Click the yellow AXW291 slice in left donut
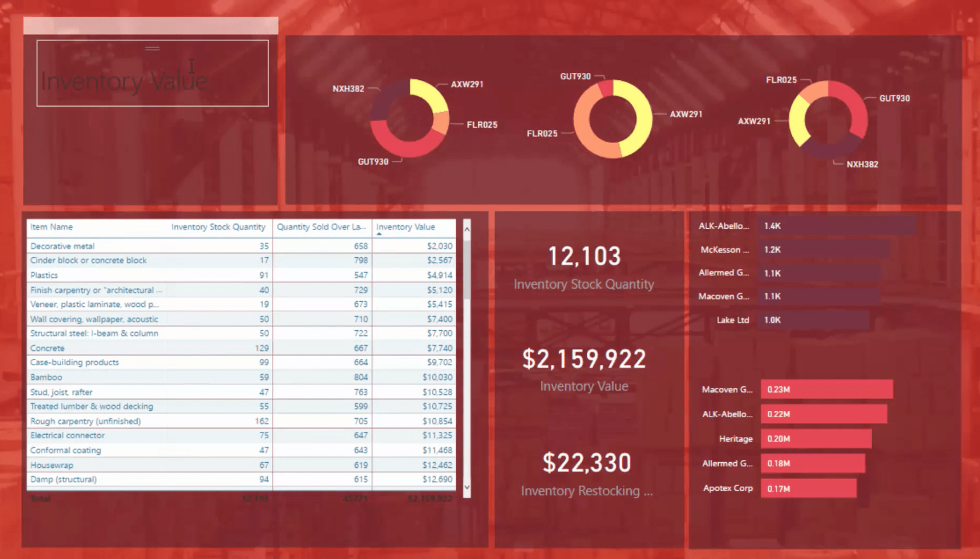Viewport: 980px width, 559px height. tap(432, 93)
